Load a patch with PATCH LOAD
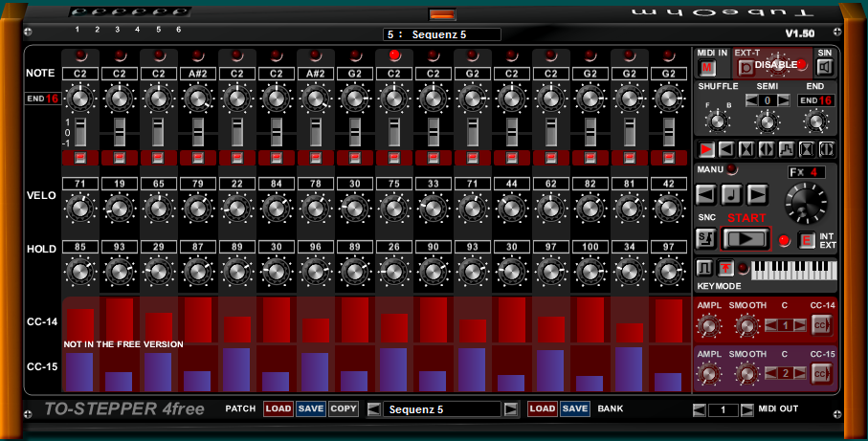The image size is (868, 441). tap(278, 408)
